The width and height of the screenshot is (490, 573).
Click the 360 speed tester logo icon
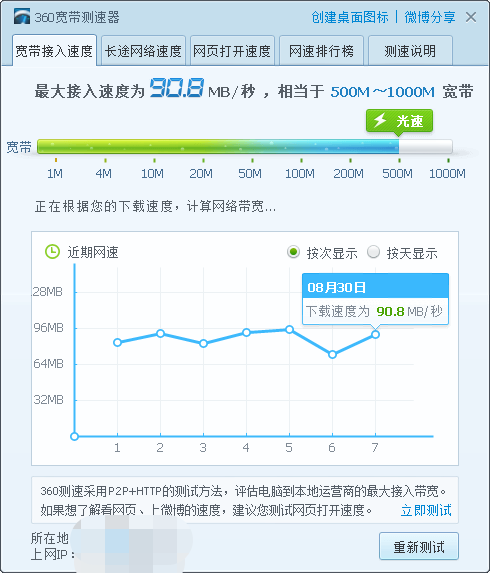[22, 16]
